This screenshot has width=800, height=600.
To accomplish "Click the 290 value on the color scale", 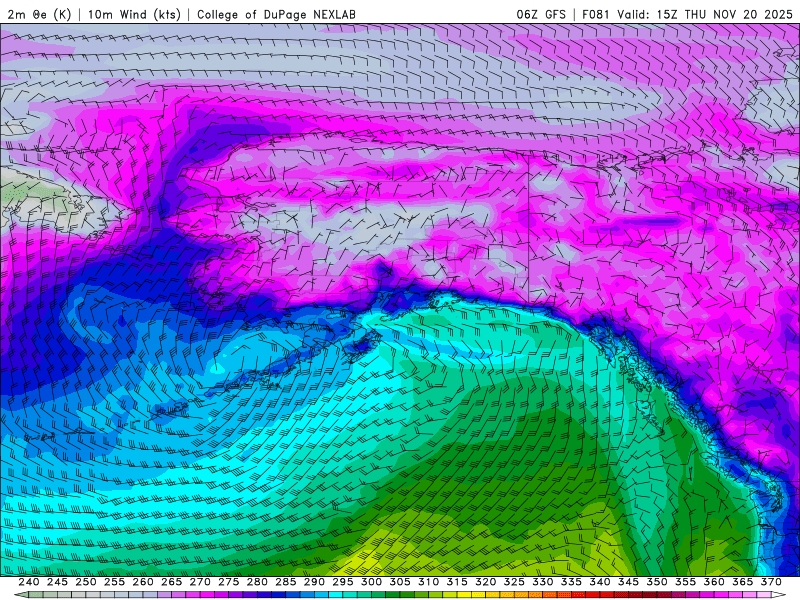I will click(x=314, y=582).
